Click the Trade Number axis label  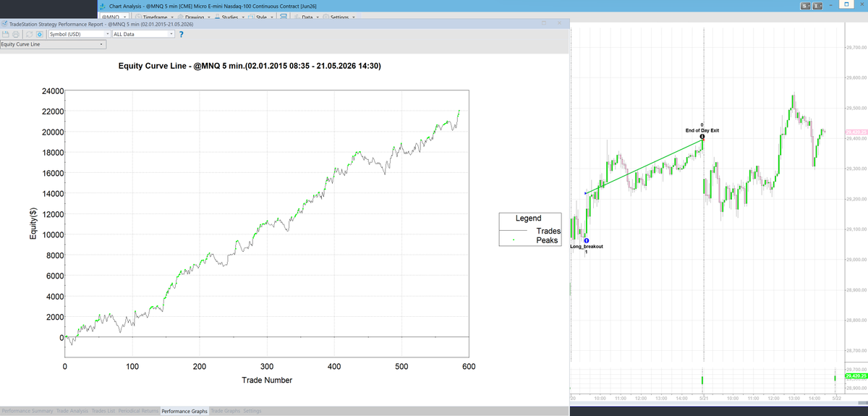pos(267,380)
